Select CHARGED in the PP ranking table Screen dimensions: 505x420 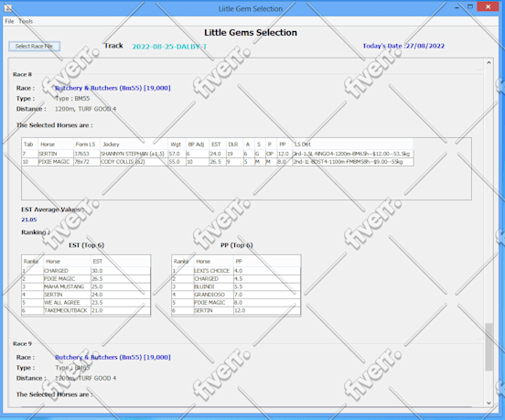click(x=213, y=278)
